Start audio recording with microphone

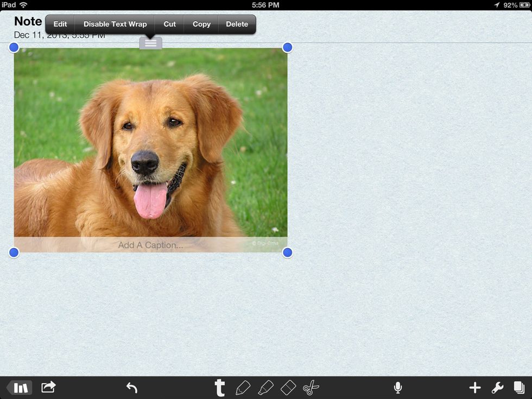coord(398,388)
